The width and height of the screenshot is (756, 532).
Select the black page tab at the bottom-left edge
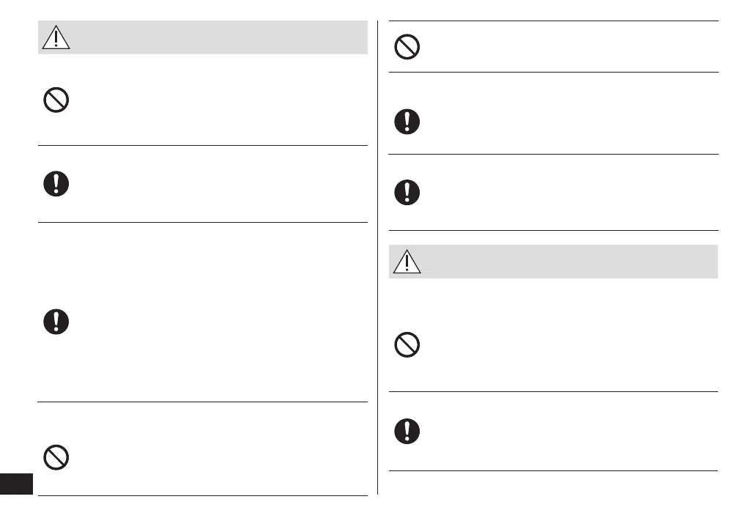(x=16, y=485)
